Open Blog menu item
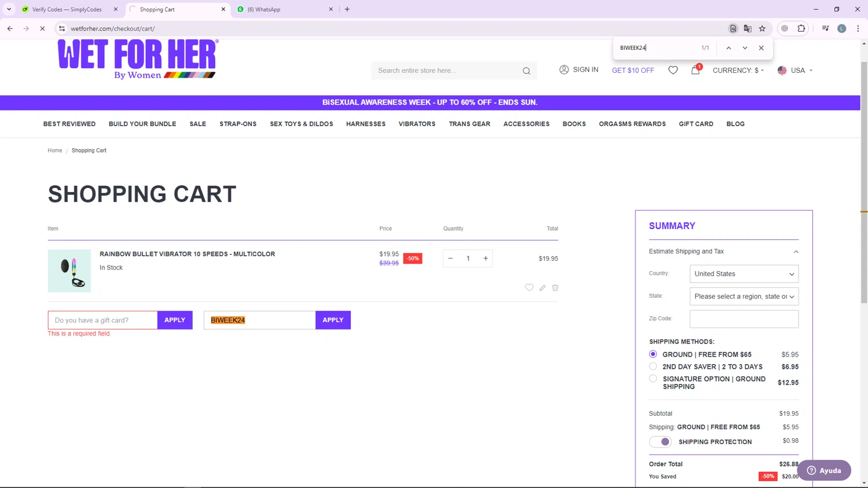This screenshot has width=868, height=488. (735, 124)
